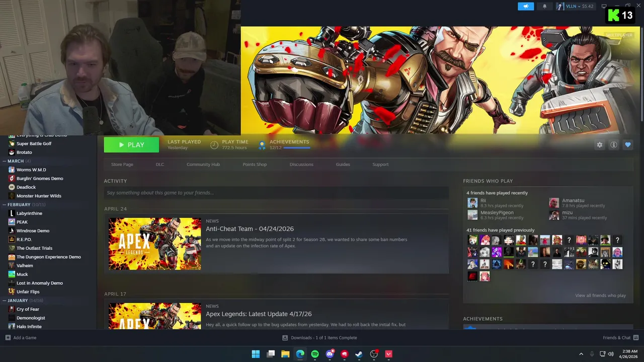Click the Windows Start button
This screenshot has height=362, width=644.
coord(256,354)
